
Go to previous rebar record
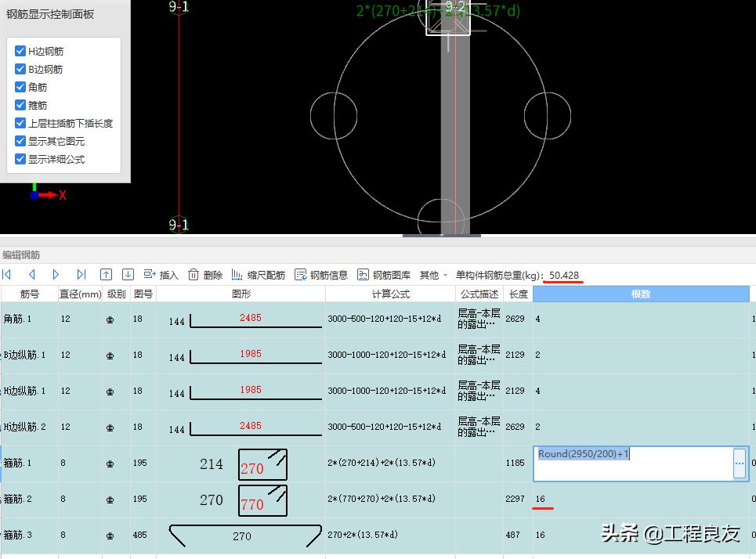tap(32, 275)
